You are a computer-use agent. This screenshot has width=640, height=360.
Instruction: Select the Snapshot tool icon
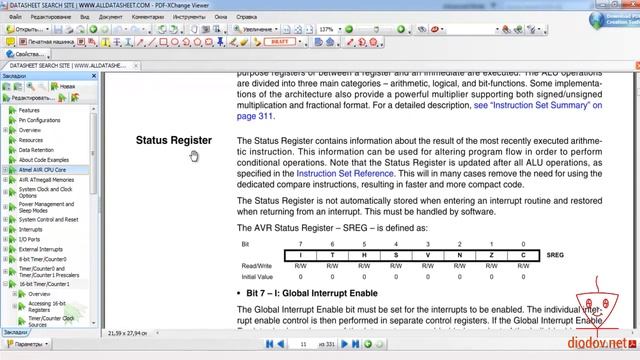[x=206, y=29]
